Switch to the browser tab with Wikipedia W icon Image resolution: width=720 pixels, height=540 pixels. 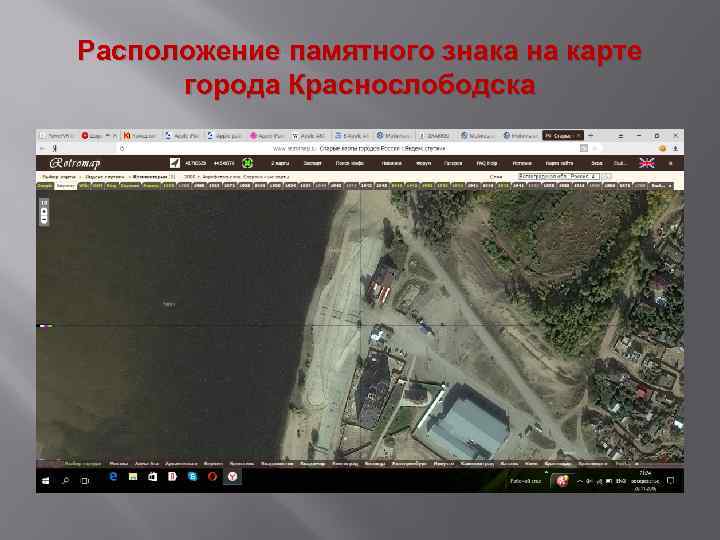tap(309, 136)
